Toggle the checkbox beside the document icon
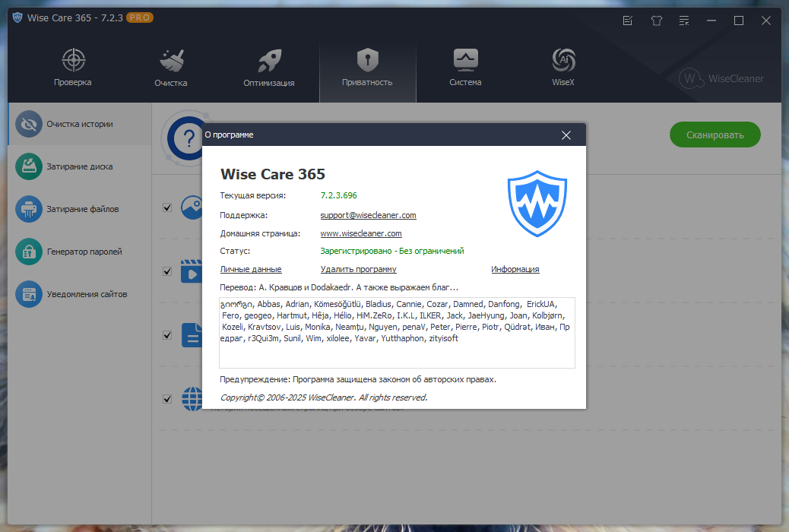The height and width of the screenshot is (532, 789). point(167,335)
